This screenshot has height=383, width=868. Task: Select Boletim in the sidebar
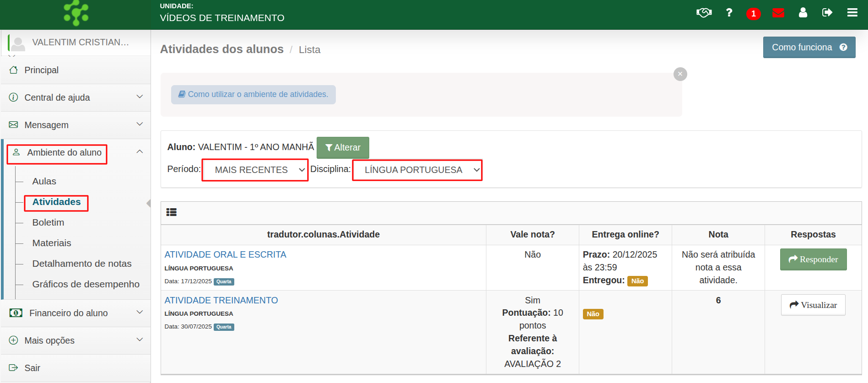click(x=48, y=222)
